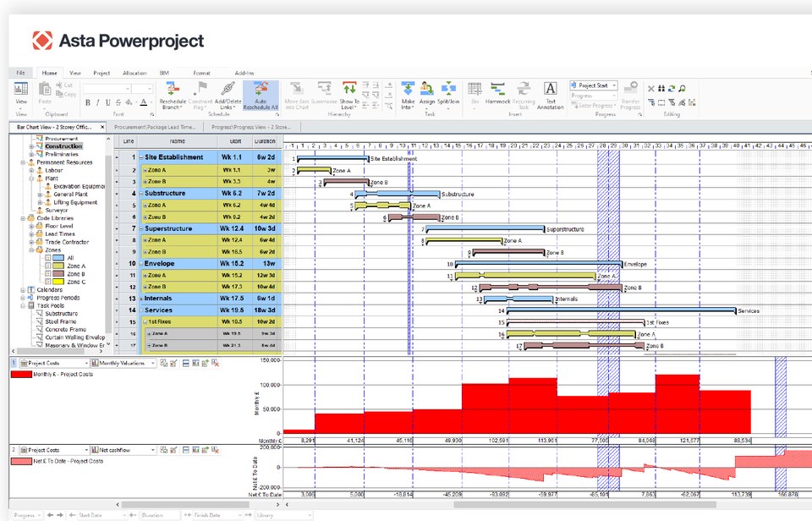Click Move Bars into Chart icon

(x=297, y=89)
